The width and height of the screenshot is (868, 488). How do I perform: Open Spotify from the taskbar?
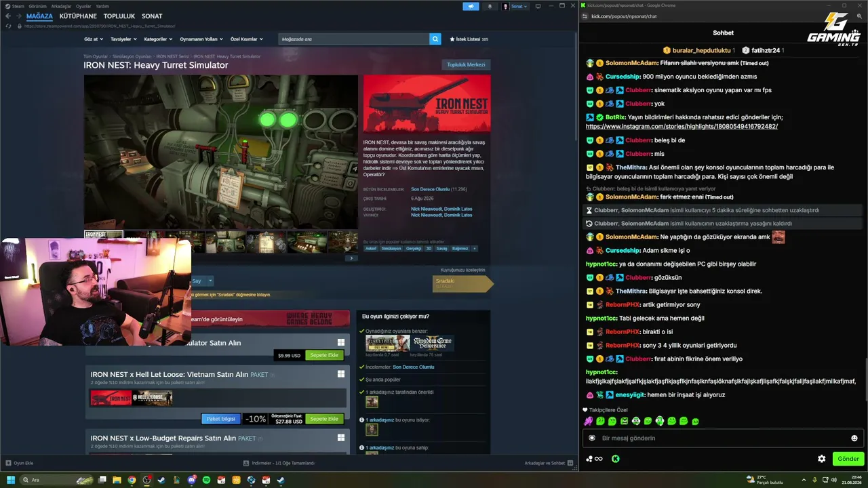point(206,480)
